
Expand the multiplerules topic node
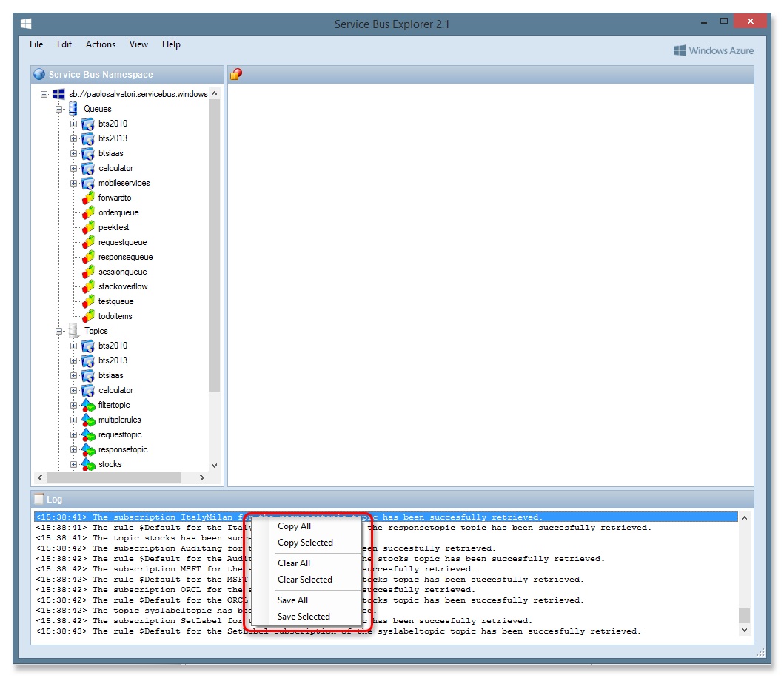[x=73, y=420]
